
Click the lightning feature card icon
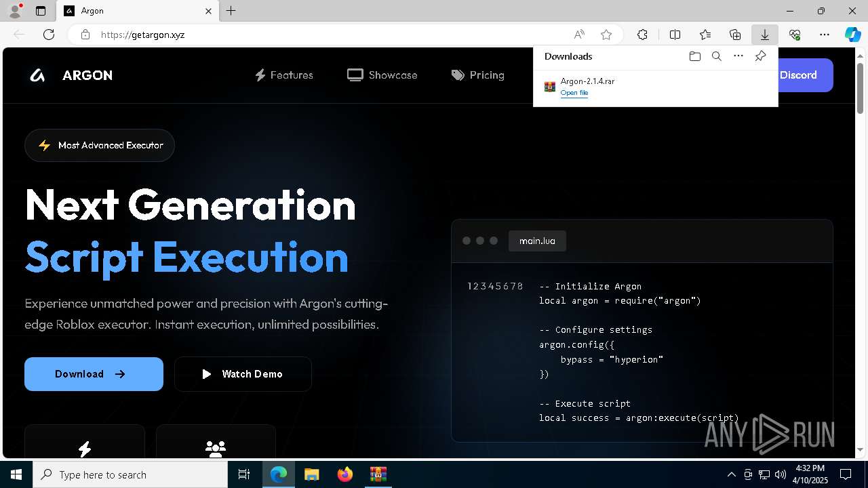(x=85, y=448)
